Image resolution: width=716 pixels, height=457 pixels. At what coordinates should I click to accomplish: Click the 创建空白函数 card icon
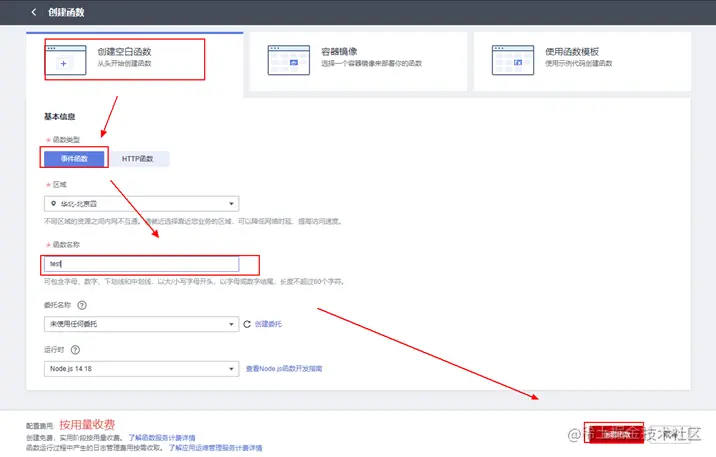click(x=65, y=60)
